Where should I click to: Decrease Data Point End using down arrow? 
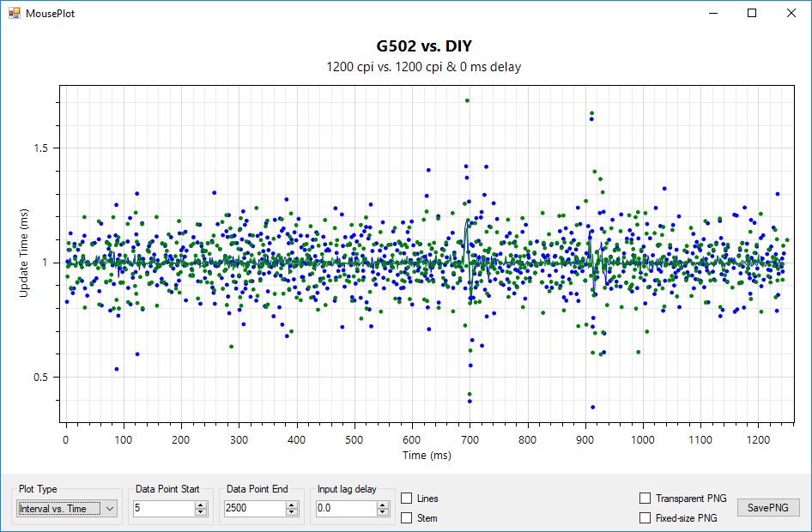[x=292, y=512]
